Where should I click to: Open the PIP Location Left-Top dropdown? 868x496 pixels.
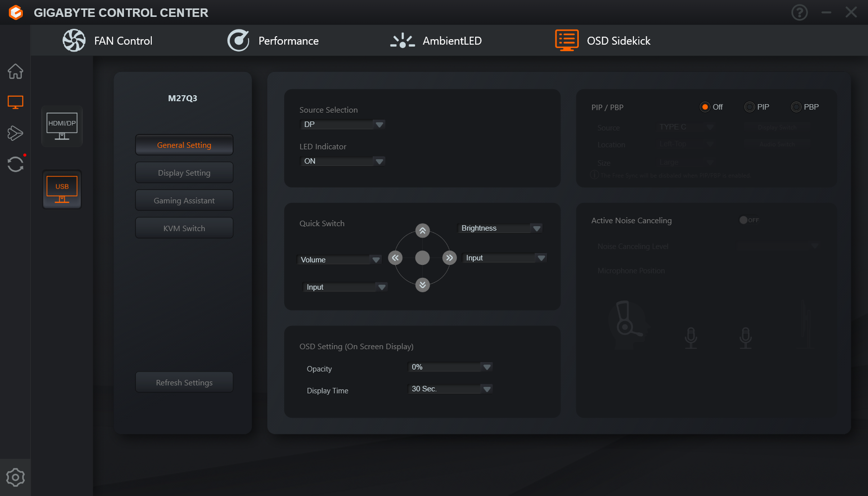pyautogui.click(x=686, y=144)
